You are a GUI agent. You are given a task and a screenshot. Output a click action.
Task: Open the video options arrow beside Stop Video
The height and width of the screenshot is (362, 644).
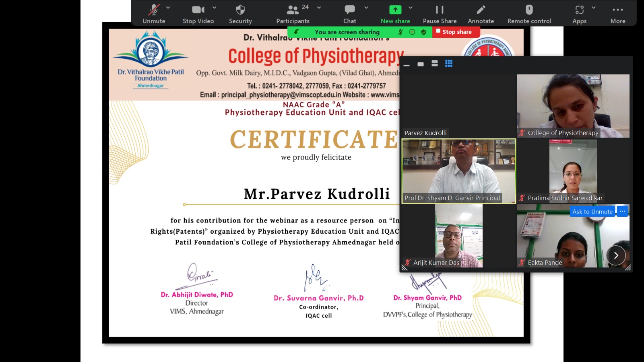click(215, 7)
